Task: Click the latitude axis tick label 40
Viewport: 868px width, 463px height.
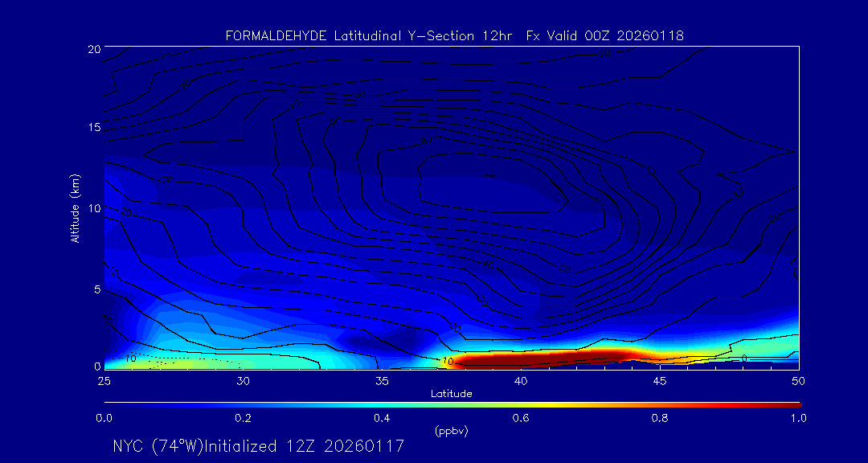Action: coord(520,381)
